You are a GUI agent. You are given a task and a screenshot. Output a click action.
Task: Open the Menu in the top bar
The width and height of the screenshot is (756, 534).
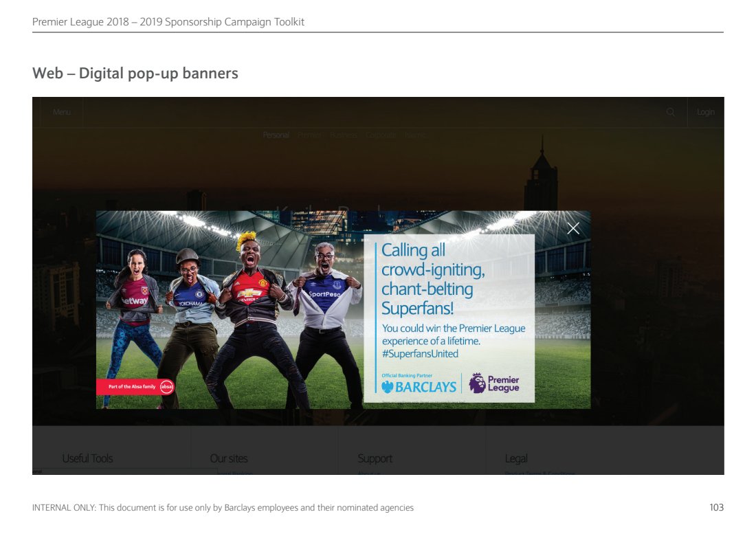(x=61, y=112)
